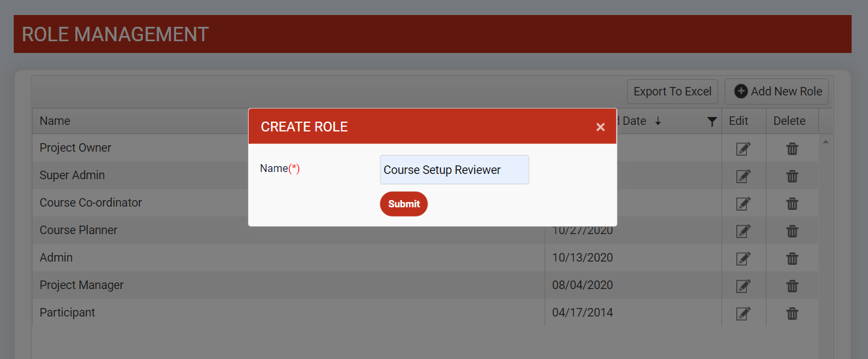The image size is (868, 359).
Task: Remove the Participant role with trash icon
Action: [792, 313]
